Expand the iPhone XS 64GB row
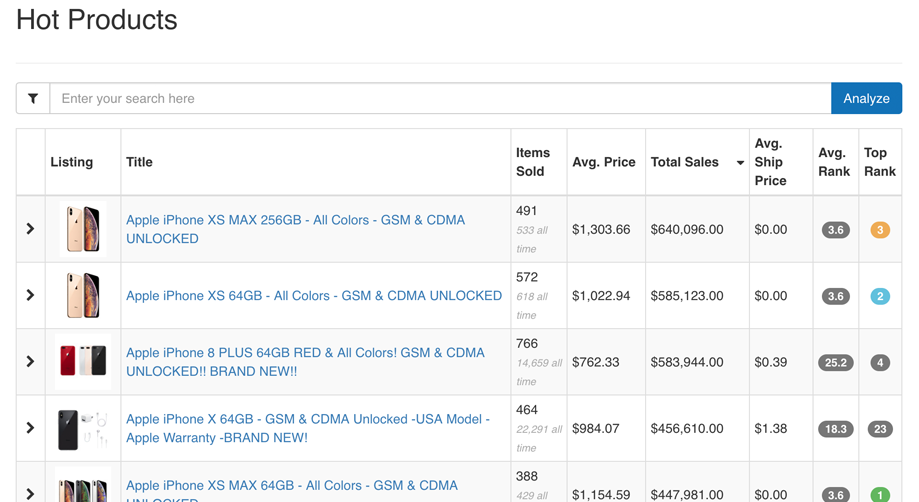This screenshot has width=919, height=502. coord(30,295)
